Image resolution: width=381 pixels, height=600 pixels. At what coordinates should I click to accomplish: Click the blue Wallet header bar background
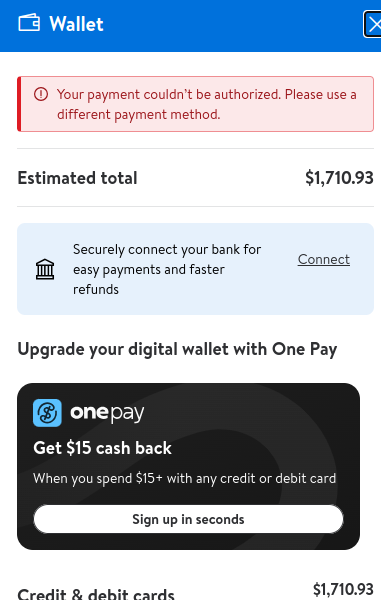230,25
